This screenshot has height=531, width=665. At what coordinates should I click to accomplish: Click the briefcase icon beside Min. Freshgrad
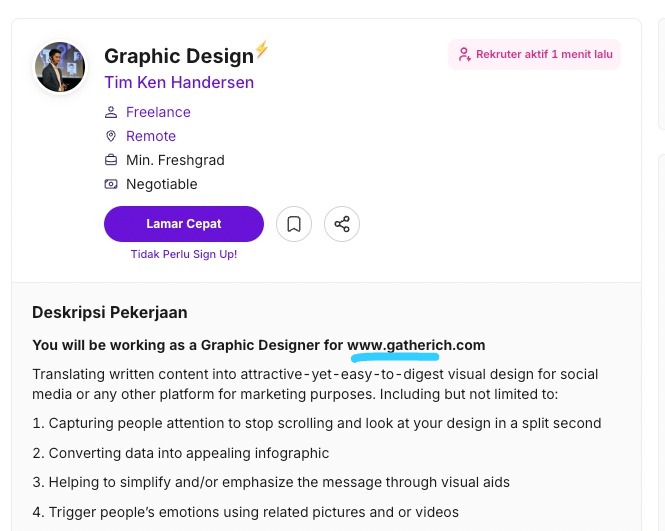click(111, 160)
